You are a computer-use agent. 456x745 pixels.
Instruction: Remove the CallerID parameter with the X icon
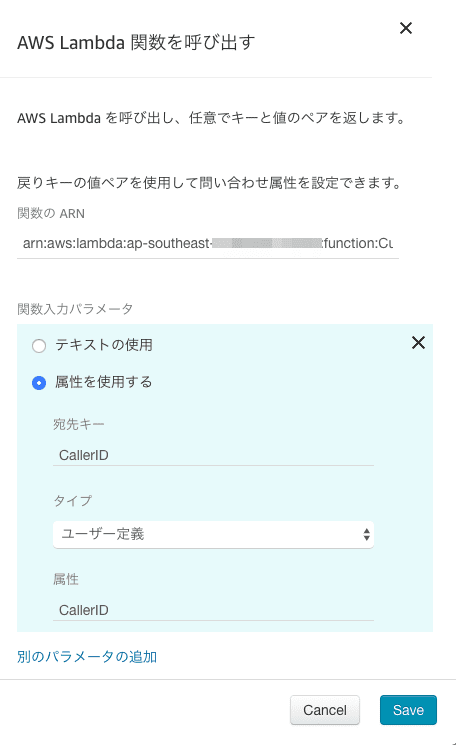point(418,343)
